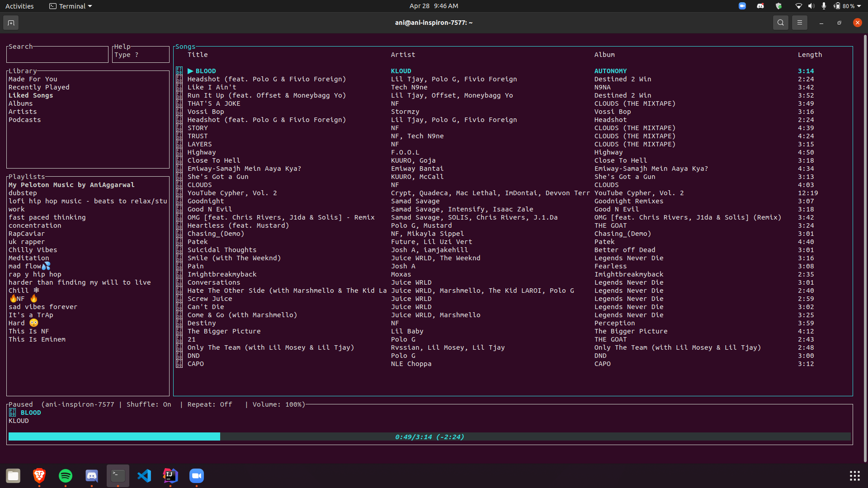The image size is (868, 488).
Task: Open the RapCaviar playlist
Action: click(27, 234)
